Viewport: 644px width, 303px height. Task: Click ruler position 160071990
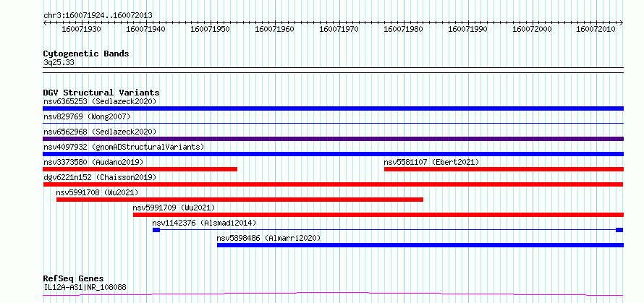pos(467,29)
